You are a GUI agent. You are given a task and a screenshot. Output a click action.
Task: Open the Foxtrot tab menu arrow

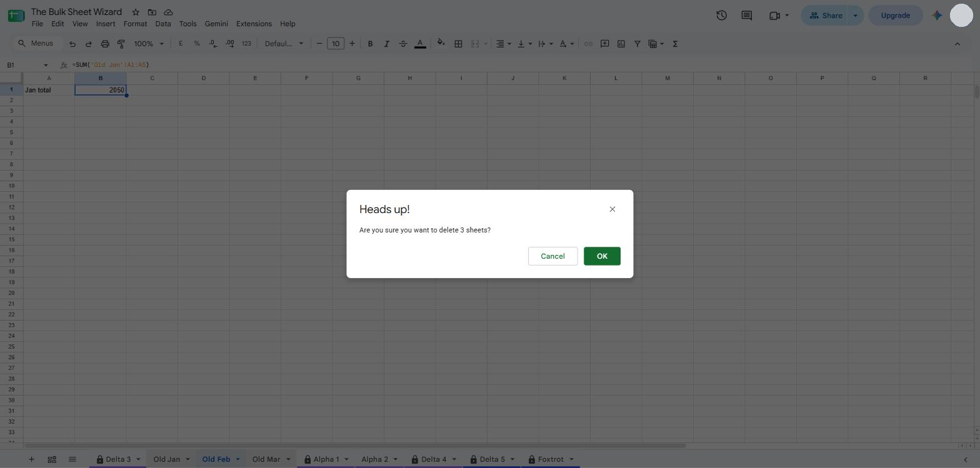pyautogui.click(x=571, y=459)
